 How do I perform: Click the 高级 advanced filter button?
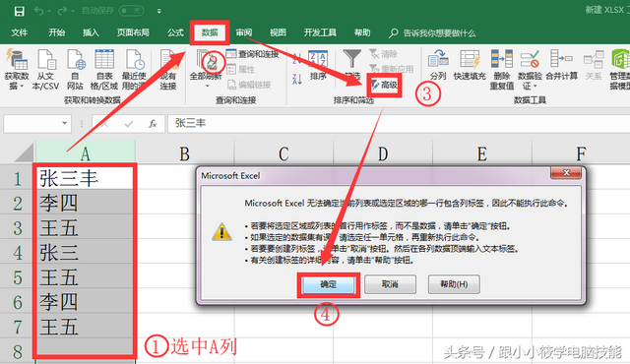pyautogui.click(x=385, y=85)
